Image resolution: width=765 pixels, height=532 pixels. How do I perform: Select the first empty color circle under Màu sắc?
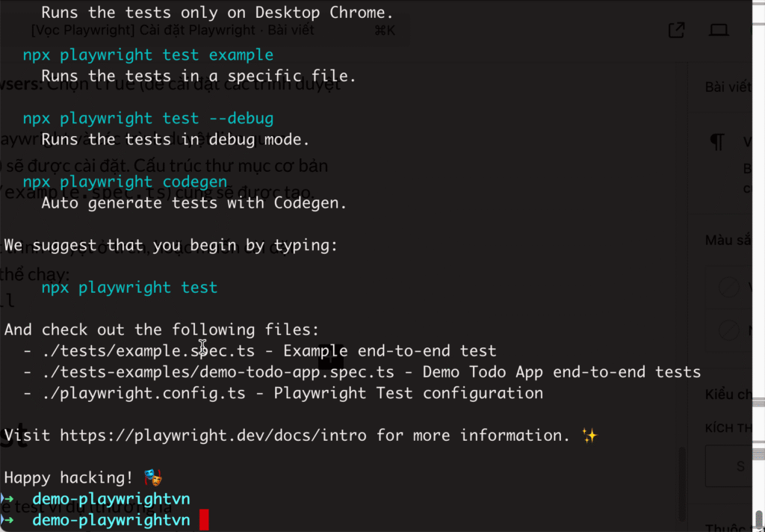[729, 287]
